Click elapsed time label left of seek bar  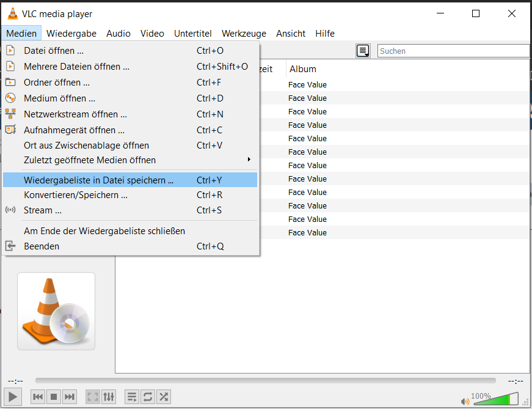[16, 381]
